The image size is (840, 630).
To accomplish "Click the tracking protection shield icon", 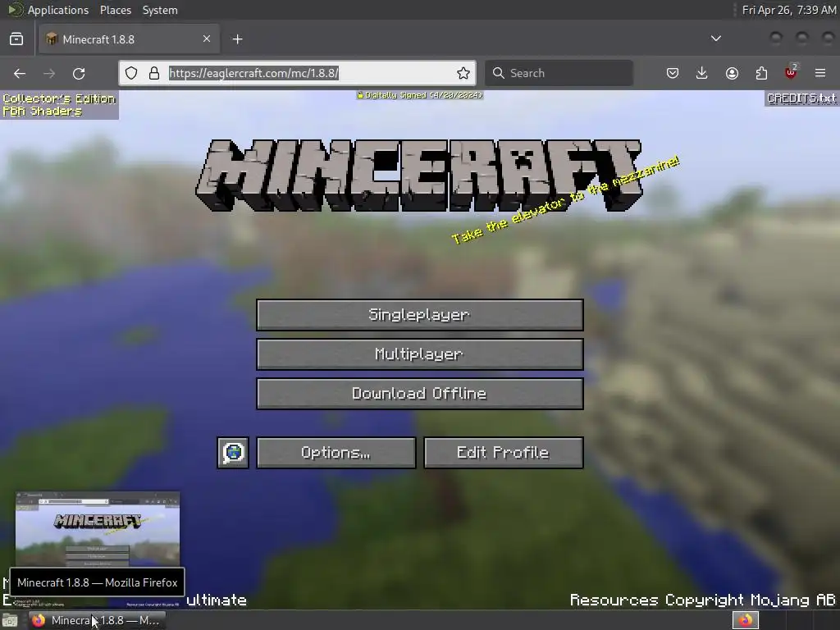I will (x=131, y=73).
